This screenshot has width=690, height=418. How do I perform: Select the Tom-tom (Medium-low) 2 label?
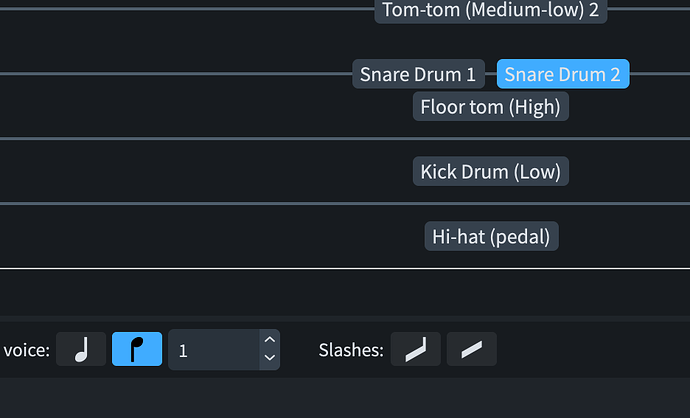tap(490, 10)
